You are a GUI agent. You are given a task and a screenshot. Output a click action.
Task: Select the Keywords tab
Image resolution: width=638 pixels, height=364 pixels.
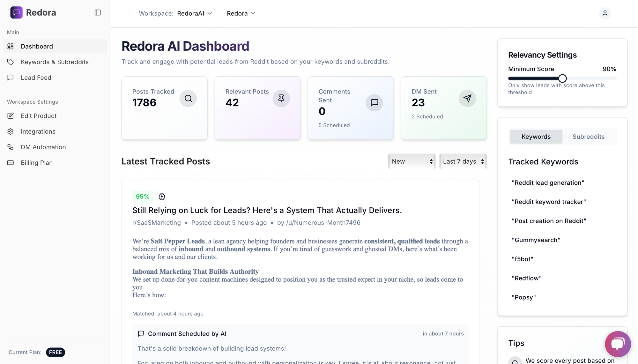[536, 137]
